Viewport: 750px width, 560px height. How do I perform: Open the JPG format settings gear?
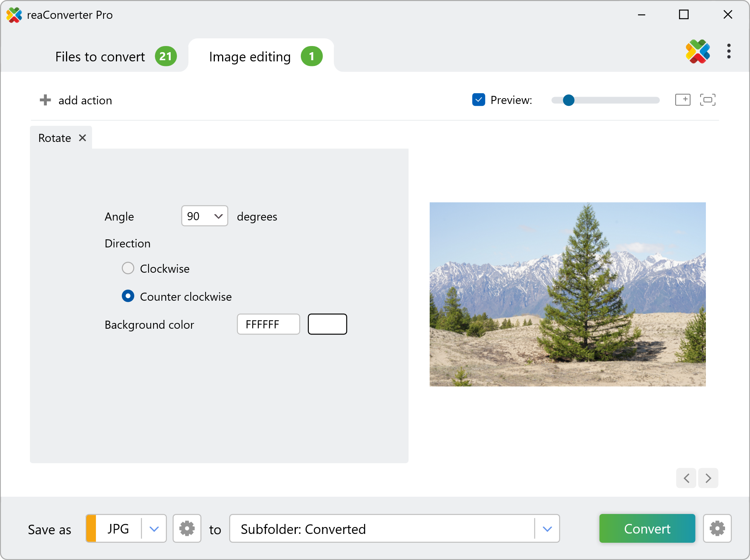187,529
